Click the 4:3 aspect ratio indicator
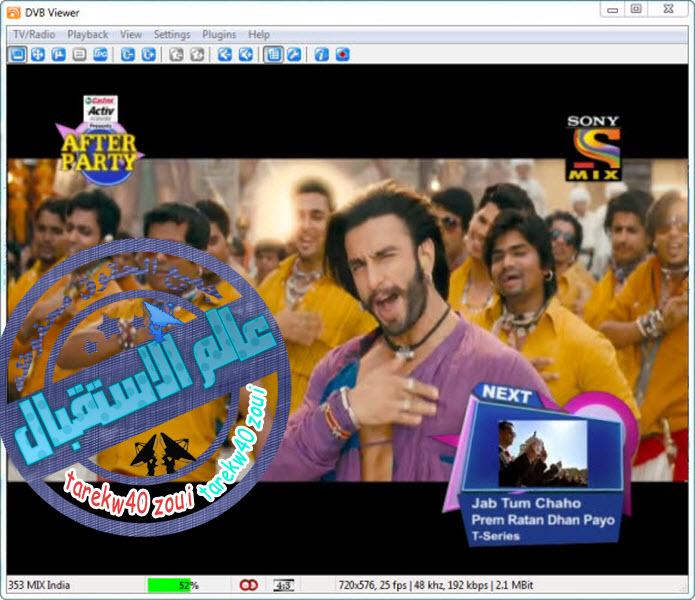This screenshot has height=600, width=695. click(283, 585)
